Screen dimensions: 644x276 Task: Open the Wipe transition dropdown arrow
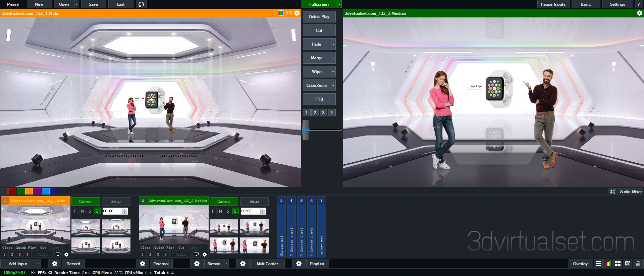[x=333, y=72]
